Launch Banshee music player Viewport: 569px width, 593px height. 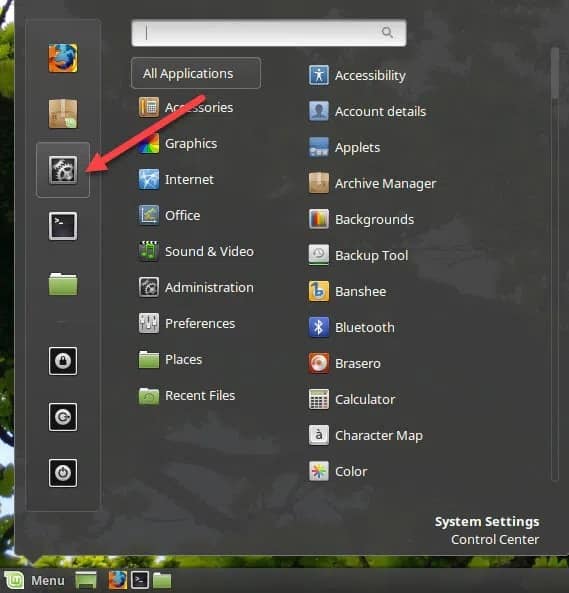click(x=347, y=291)
